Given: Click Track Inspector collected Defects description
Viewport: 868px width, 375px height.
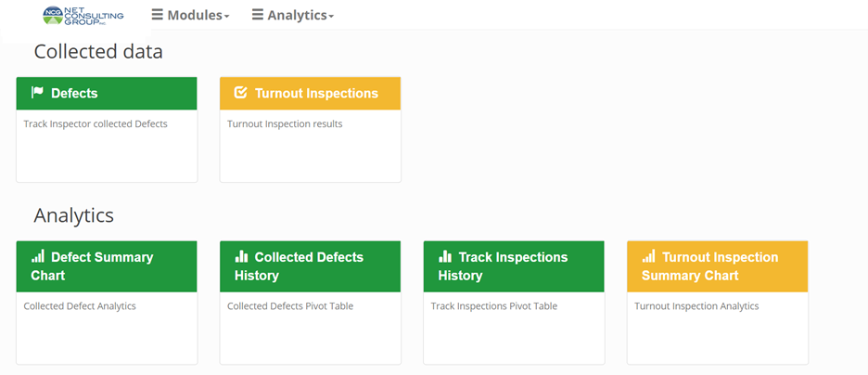Looking at the screenshot, I should tap(96, 123).
